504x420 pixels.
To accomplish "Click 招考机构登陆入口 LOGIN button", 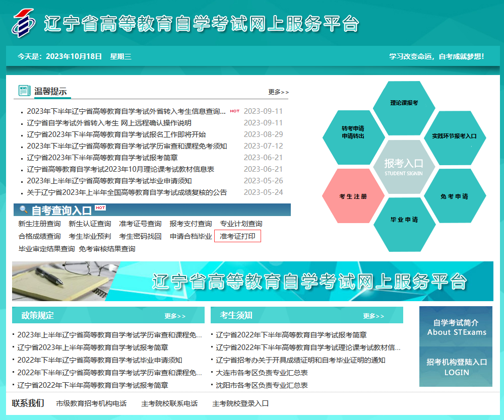I will 456,367.
